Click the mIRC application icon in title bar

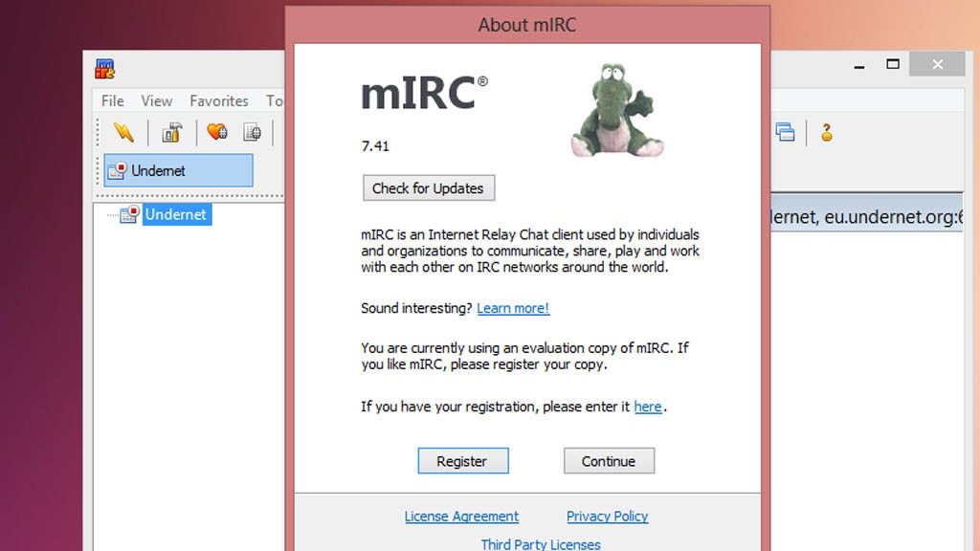coord(105,69)
